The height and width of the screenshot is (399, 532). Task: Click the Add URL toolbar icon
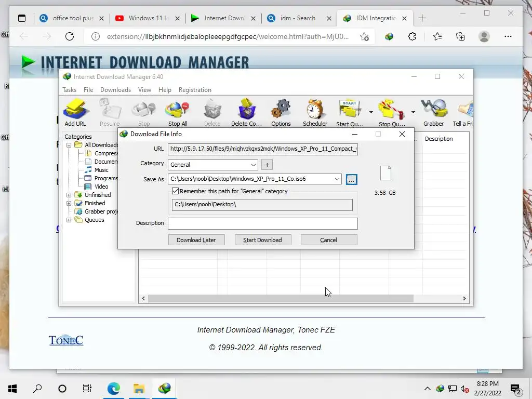[x=75, y=112]
